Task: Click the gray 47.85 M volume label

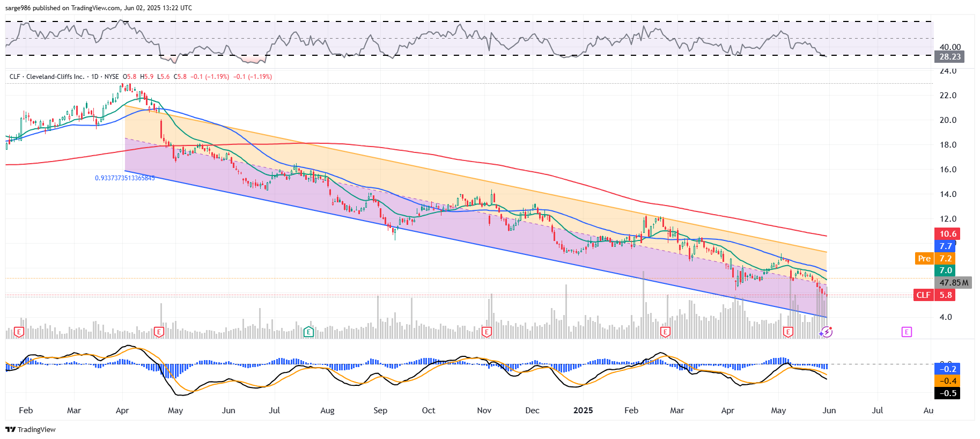Action: pos(953,282)
